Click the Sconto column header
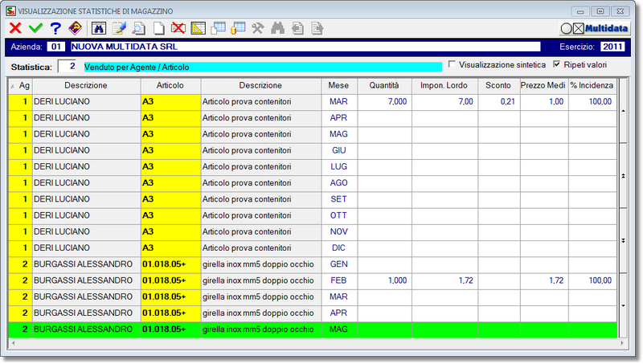 pos(498,86)
